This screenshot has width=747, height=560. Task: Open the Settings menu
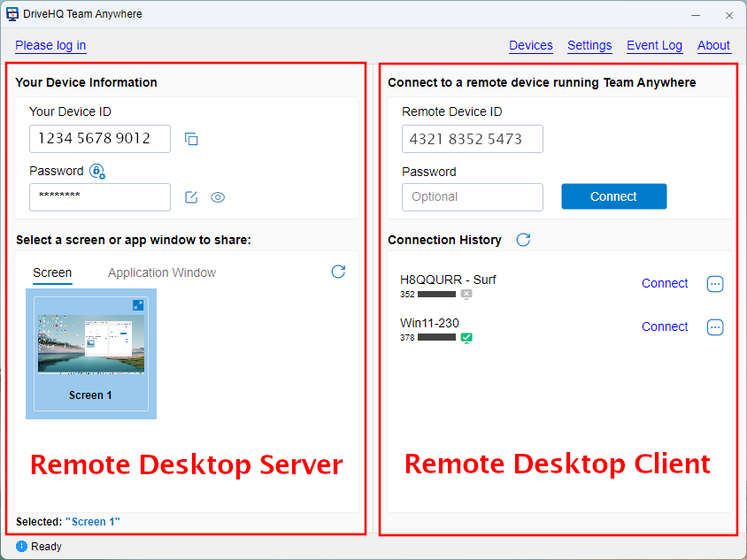[589, 45]
